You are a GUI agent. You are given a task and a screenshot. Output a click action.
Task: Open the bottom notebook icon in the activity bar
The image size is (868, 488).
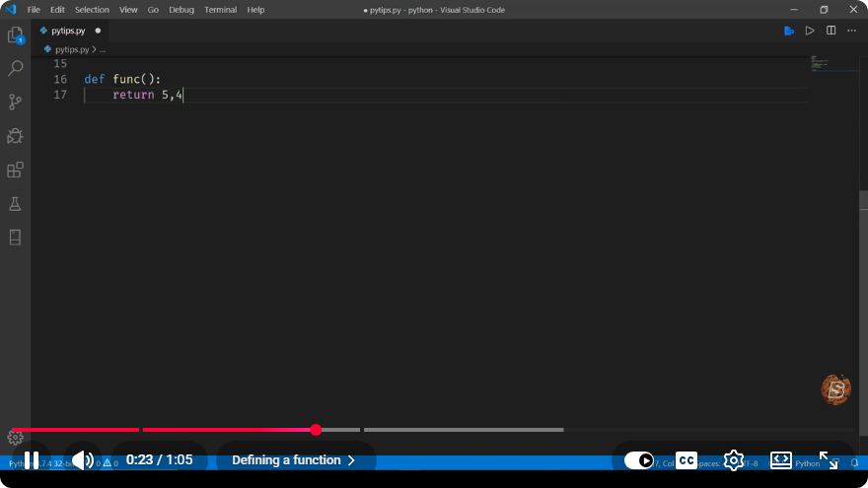16,238
